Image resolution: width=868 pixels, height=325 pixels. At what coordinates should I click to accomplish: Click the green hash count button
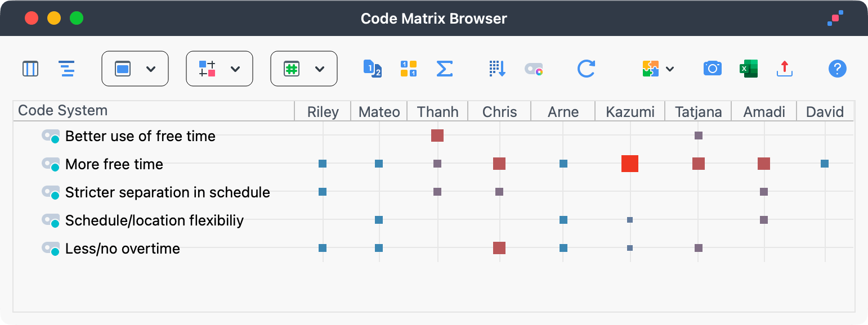292,69
